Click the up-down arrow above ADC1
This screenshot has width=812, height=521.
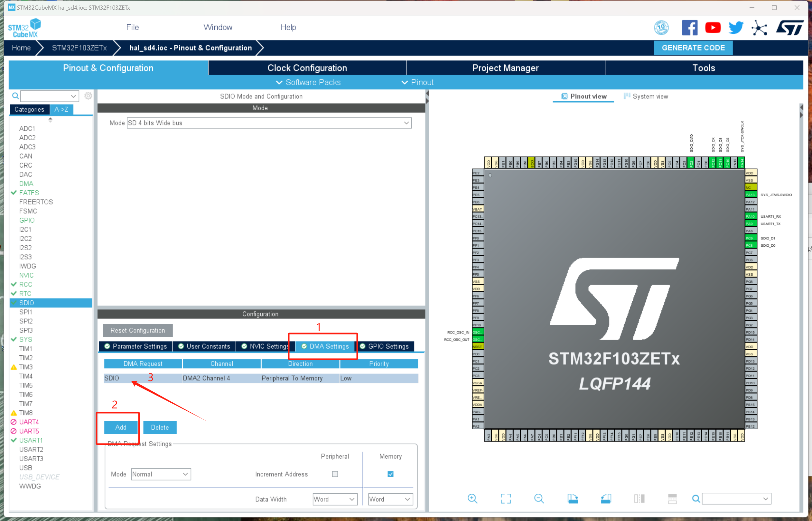pyautogui.click(x=51, y=119)
